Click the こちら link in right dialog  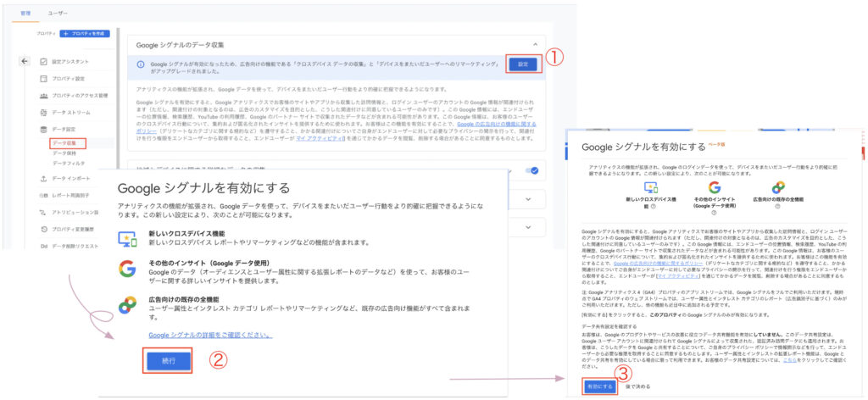(x=789, y=359)
